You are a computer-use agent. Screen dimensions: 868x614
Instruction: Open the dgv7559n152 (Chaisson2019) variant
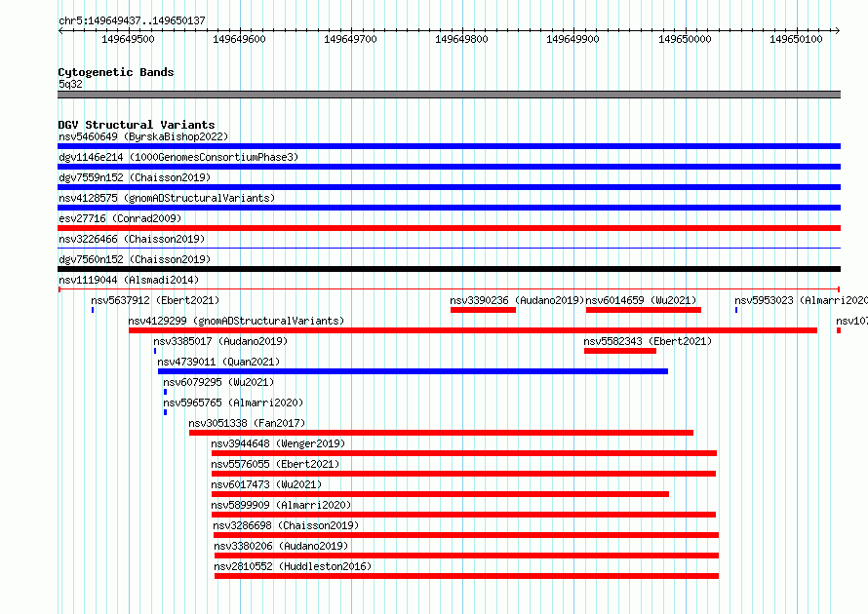pos(135,177)
